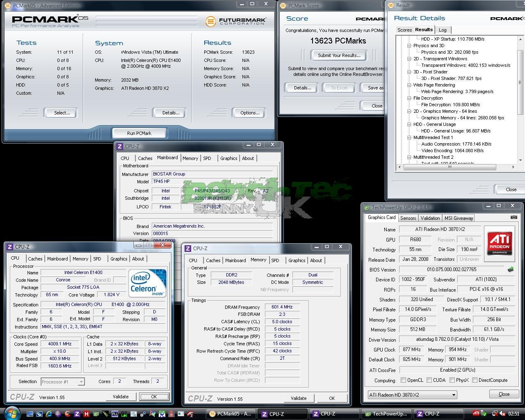Click the ATI tray icon
Screen dimensions: 525x420
point(476,413)
